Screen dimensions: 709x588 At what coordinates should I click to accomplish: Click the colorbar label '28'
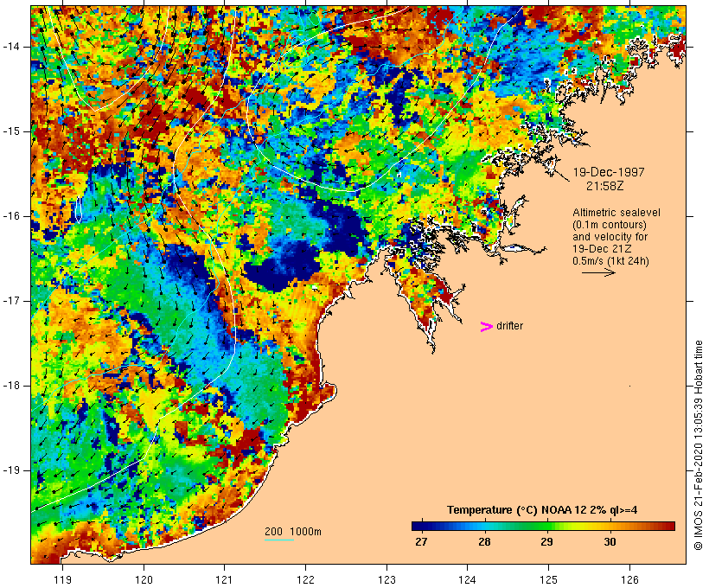coord(484,541)
